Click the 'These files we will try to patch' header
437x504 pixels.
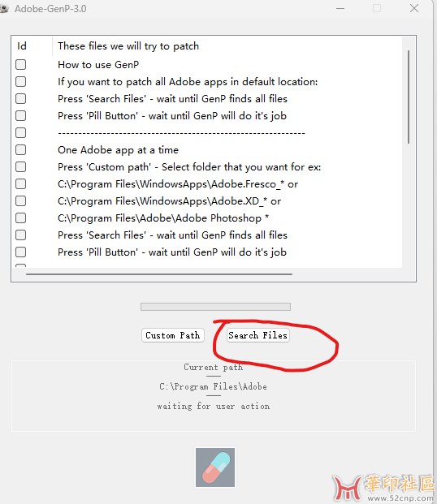128,46
